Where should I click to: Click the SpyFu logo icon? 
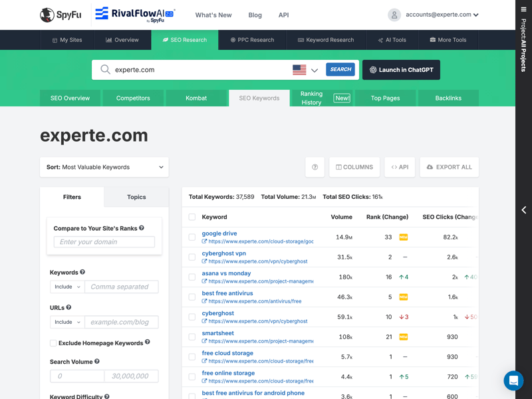point(47,15)
